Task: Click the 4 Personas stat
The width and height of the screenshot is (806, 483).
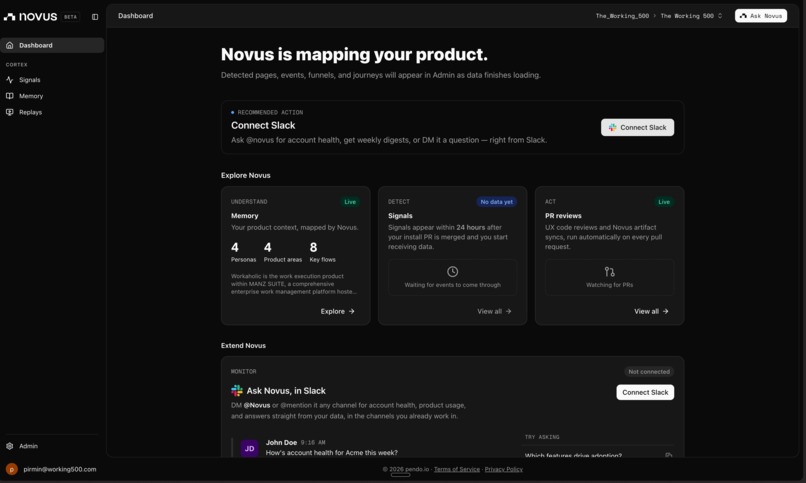Action: click(x=243, y=252)
